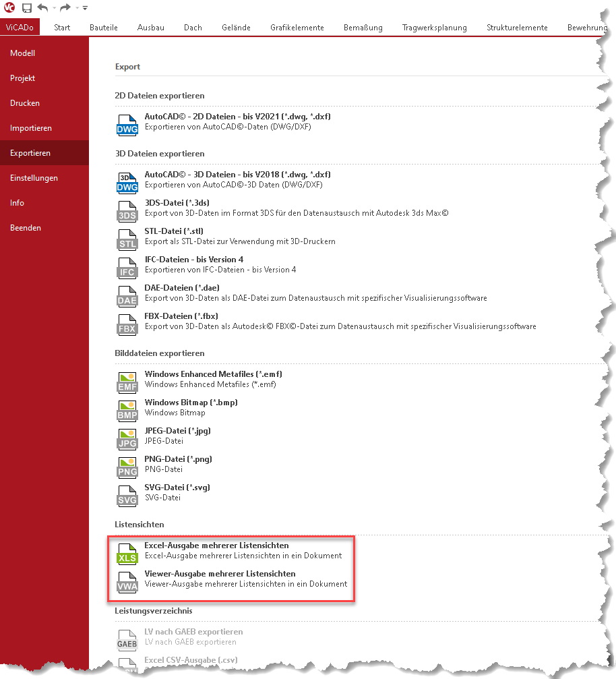This screenshot has width=616, height=679.
Task: Click the 3D DWG icon for AutoCAD 3D export
Action: (x=127, y=183)
